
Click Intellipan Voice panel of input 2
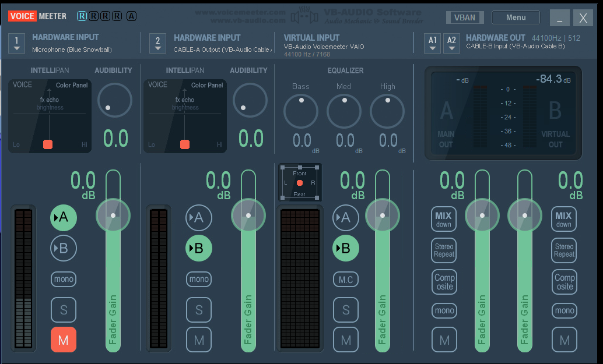[185, 116]
